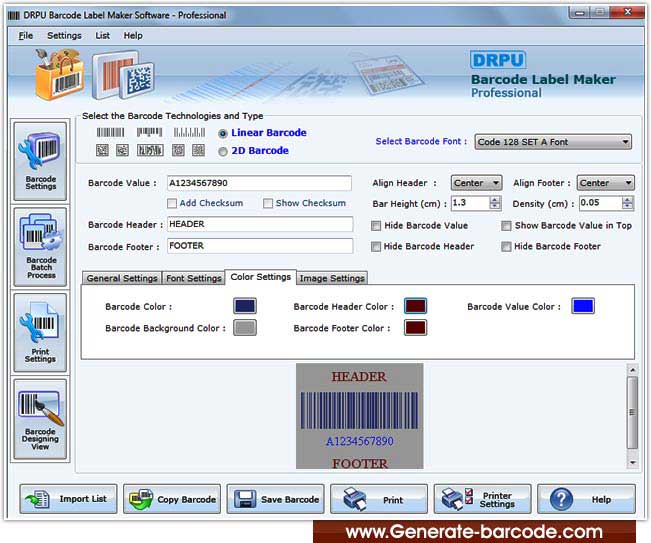Select the 2D Barcode radio option

(x=223, y=151)
